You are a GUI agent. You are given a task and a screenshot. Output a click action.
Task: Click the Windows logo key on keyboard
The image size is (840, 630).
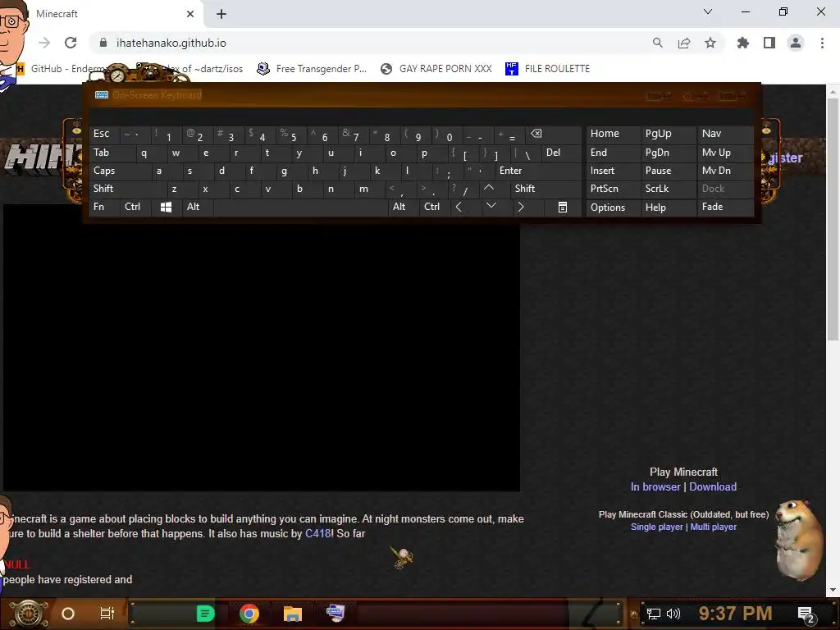(x=166, y=208)
